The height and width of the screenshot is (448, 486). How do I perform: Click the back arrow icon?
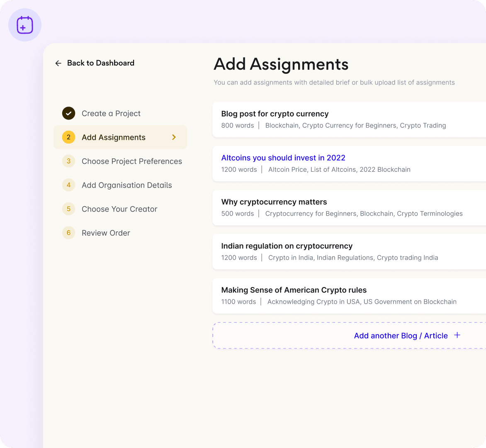58,63
